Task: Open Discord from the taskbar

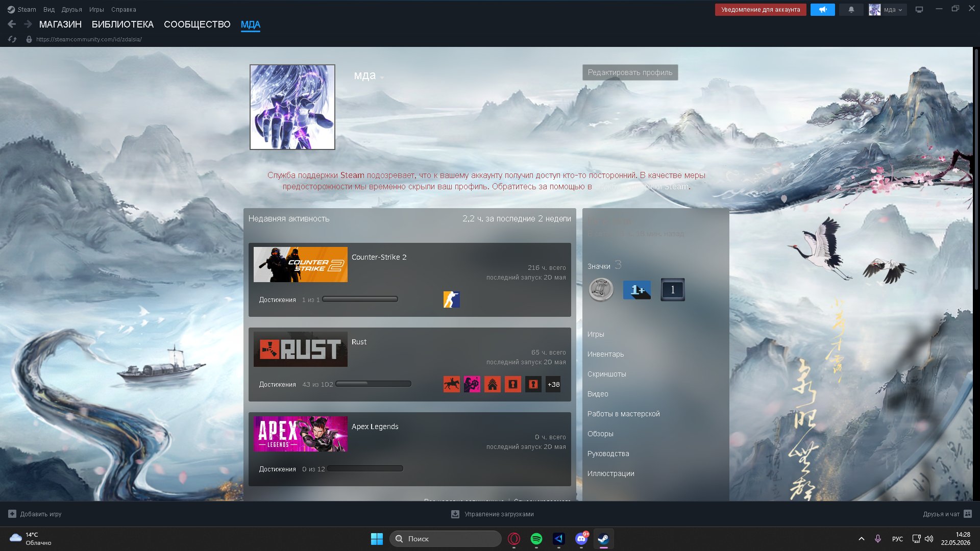Action: (x=581, y=539)
